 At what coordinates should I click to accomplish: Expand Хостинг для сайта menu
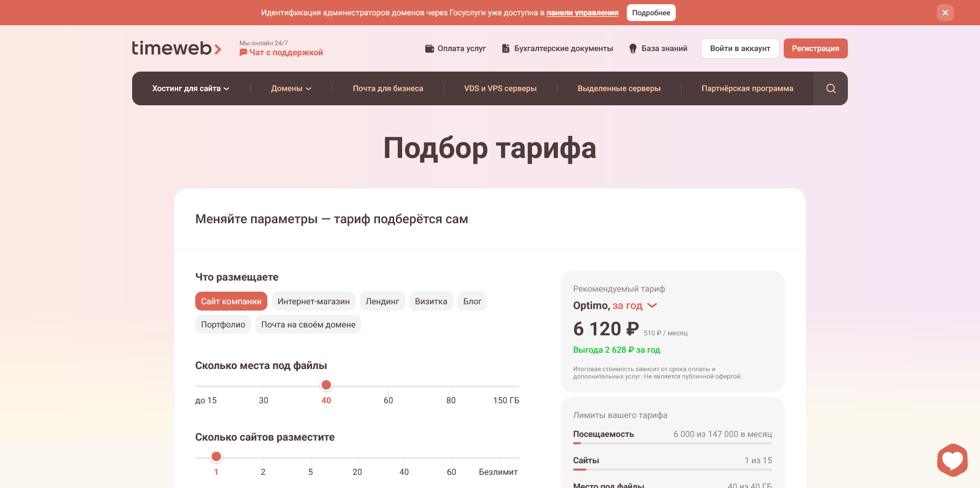(x=191, y=88)
